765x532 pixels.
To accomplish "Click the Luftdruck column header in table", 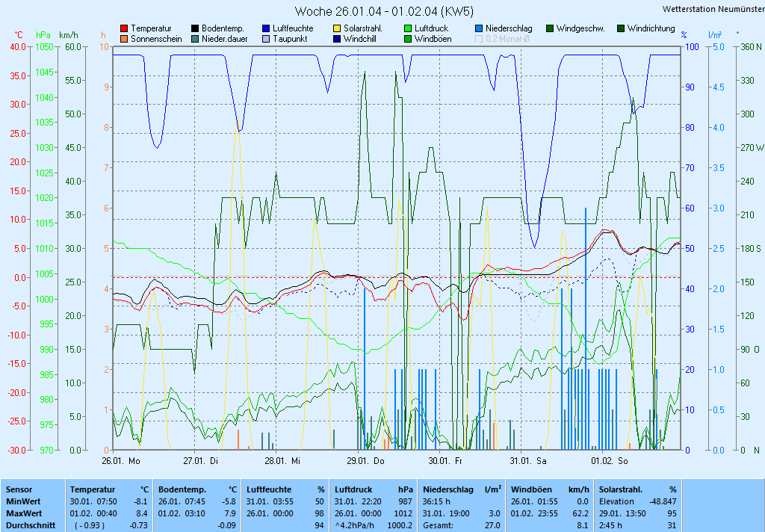I will coord(353,489).
